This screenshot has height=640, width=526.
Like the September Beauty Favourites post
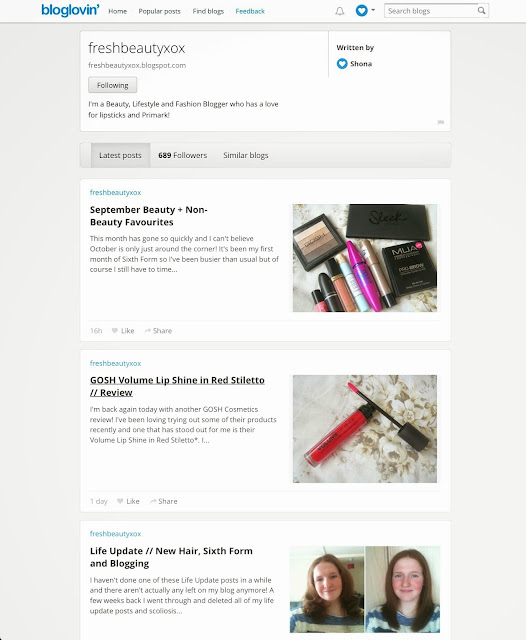pos(123,331)
